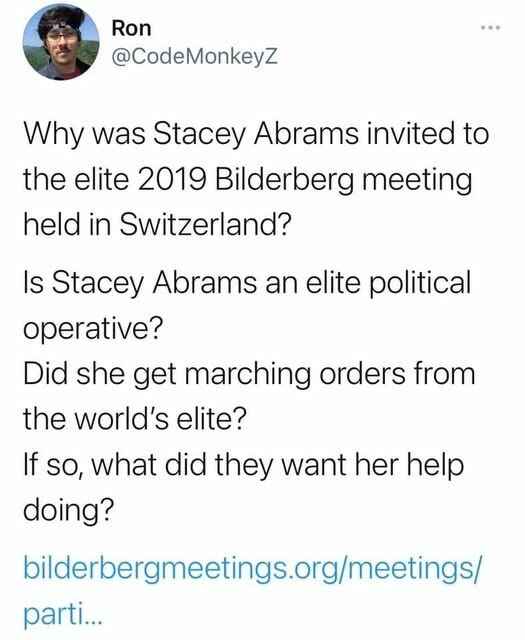Click the line "If so, what did they want her help"

[x=244, y=466]
